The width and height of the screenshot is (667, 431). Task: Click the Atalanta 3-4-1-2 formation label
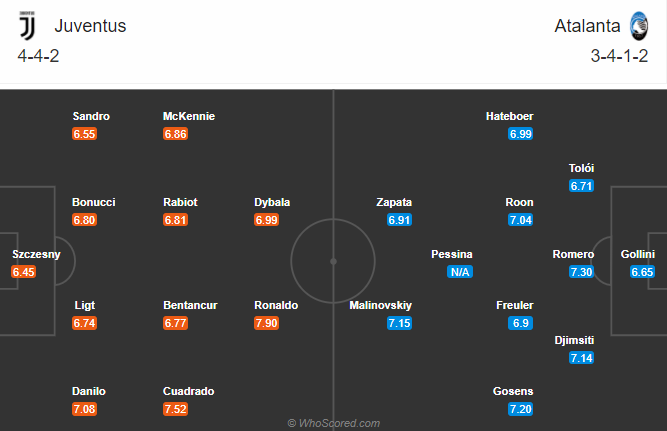pos(620,56)
